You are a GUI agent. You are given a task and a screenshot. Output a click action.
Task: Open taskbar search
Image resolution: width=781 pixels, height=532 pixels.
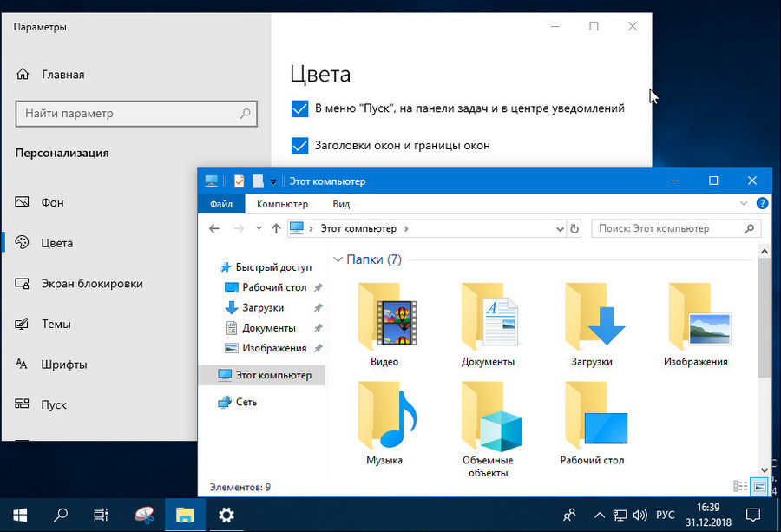click(x=61, y=515)
